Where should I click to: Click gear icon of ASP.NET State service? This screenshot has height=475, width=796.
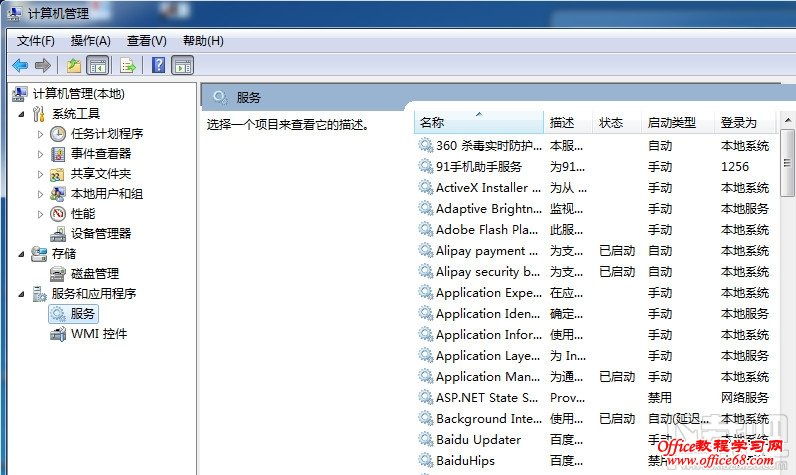(x=425, y=397)
